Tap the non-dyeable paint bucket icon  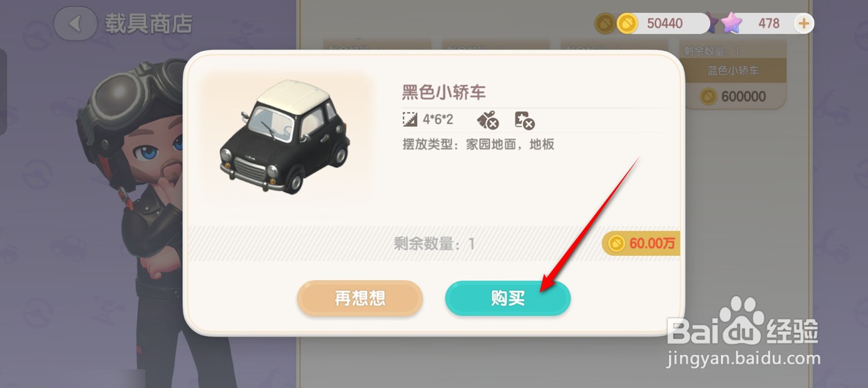[487, 120]
